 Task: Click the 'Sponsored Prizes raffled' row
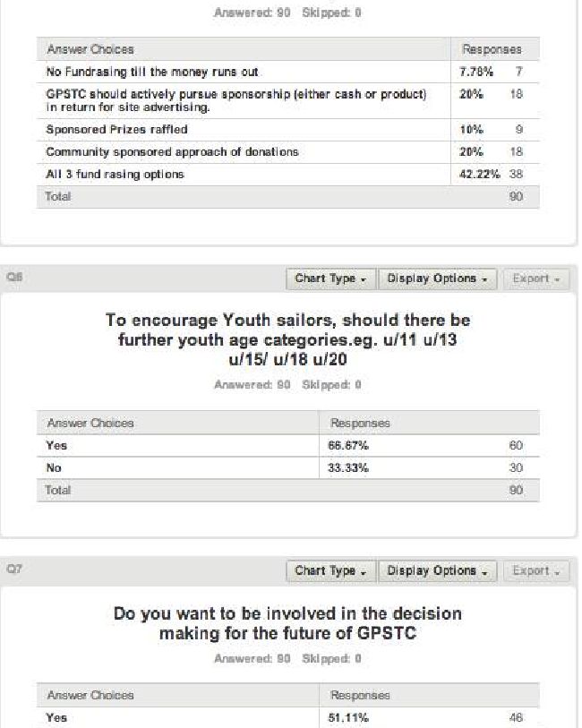(287, 130)
